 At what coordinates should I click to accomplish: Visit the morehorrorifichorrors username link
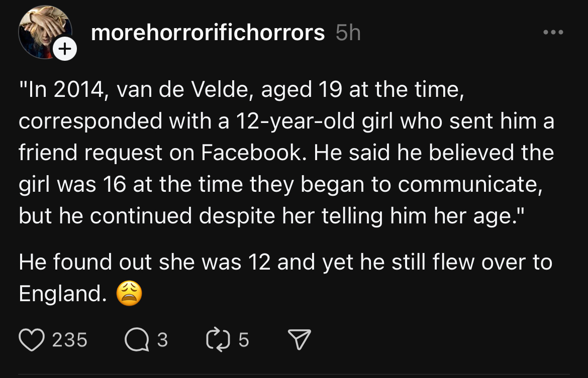point(208,33)
